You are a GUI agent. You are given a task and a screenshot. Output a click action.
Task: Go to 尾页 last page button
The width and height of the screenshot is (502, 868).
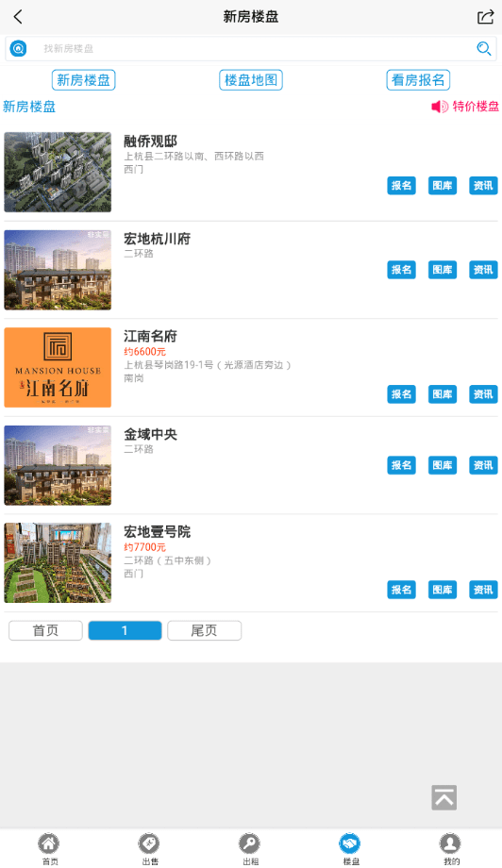point(204,630)
